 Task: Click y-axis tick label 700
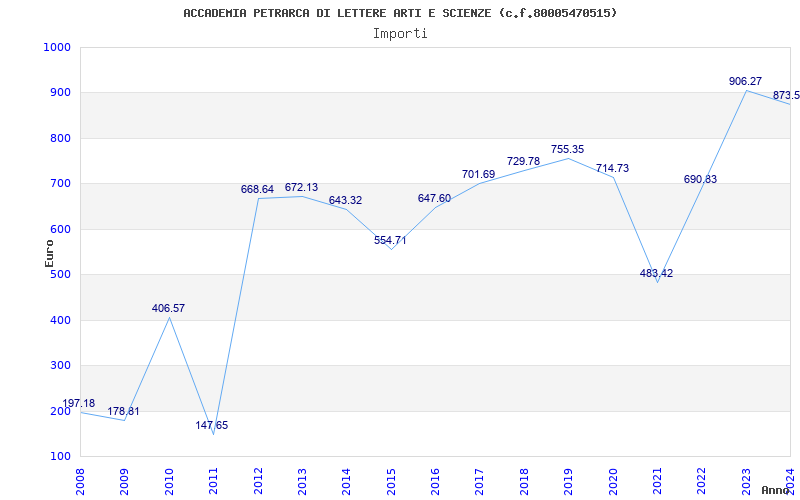[x=60, y=184]
